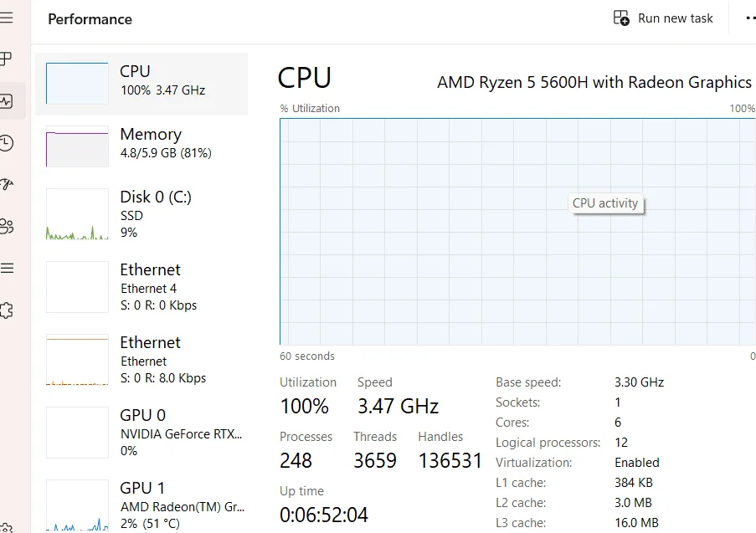Click the Virtualization Enabled value
Viewport: 756px width, 533px height.
pos(637,463)
